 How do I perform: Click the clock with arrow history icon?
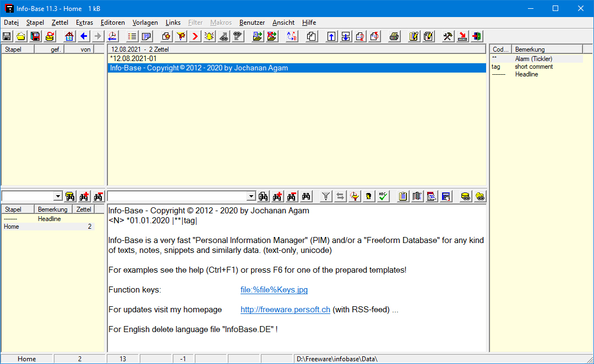pos(112,36)
